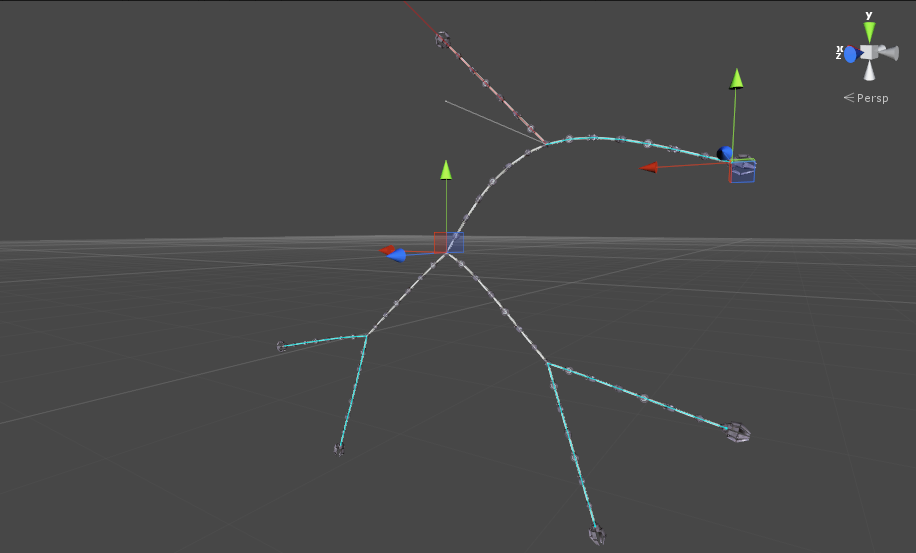The width and height of the screenshot is (916, 553).
Task: Select the far-left branch end node
Action: (x=282, y=347)
